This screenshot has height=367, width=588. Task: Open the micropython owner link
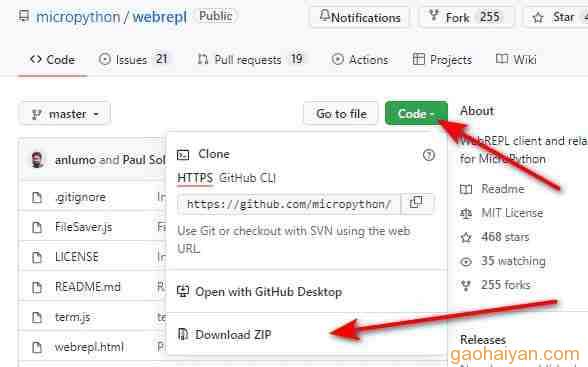coord(78,17)
